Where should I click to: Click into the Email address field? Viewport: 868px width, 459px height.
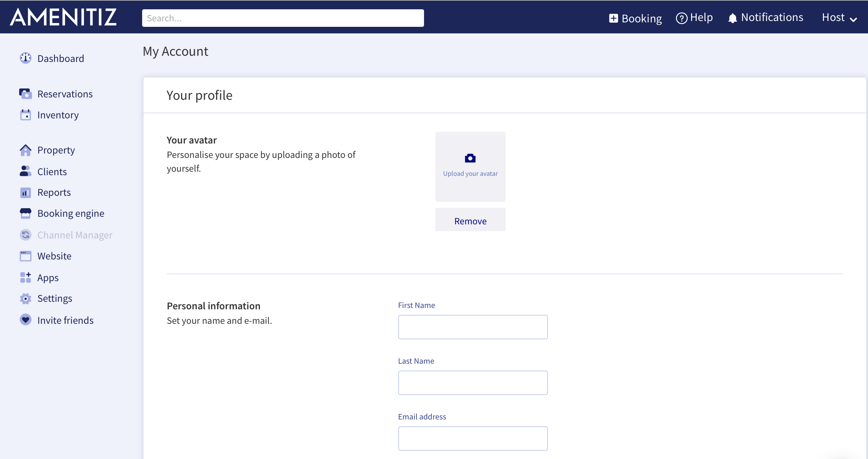point(473,438)
